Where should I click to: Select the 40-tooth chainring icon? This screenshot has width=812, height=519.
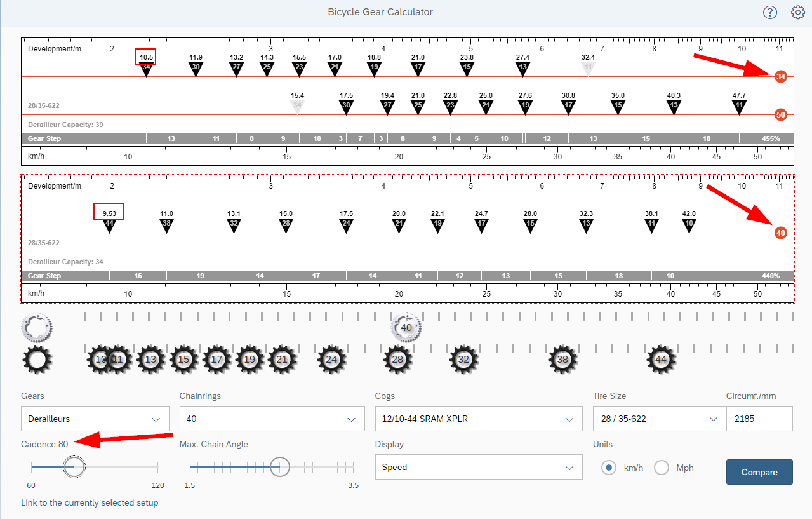(x=406, y=328)
